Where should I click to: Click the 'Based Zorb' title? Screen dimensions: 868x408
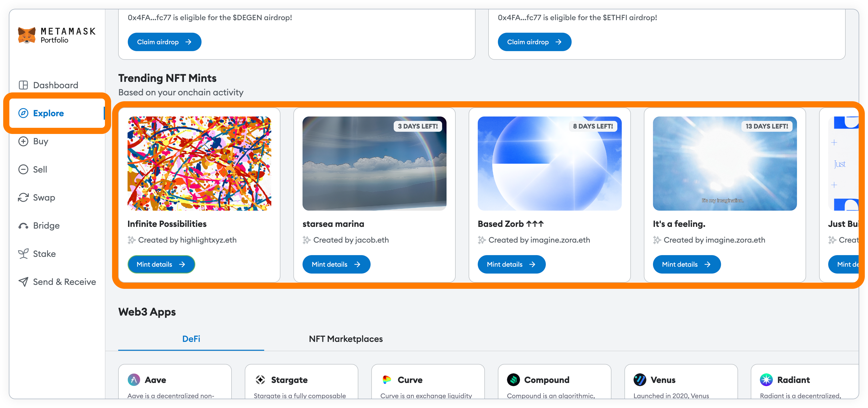point(510,224)
